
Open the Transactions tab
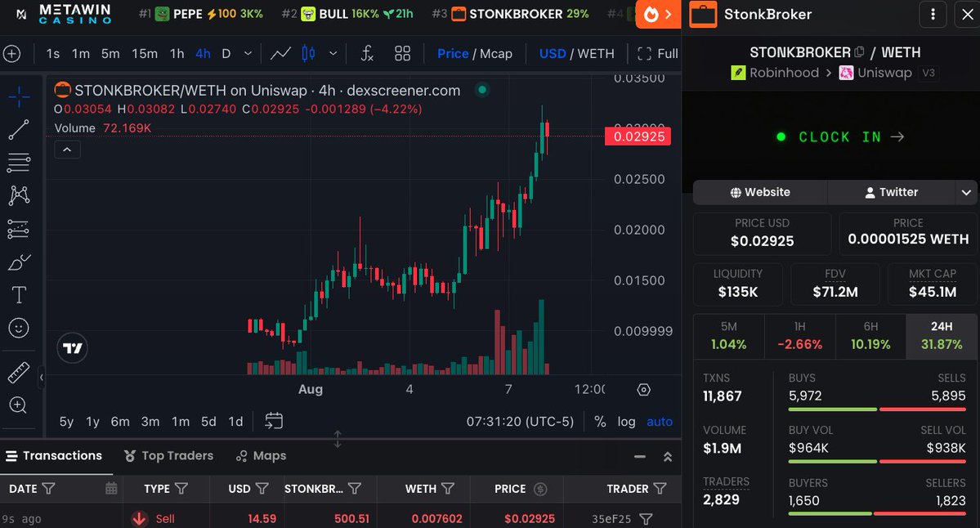[54, 456]
